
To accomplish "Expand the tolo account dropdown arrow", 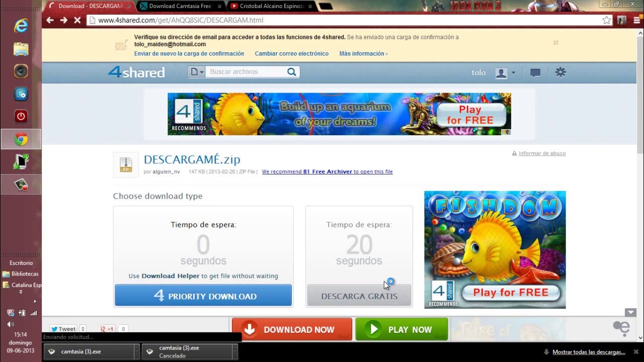I will [x=513, y=73].
